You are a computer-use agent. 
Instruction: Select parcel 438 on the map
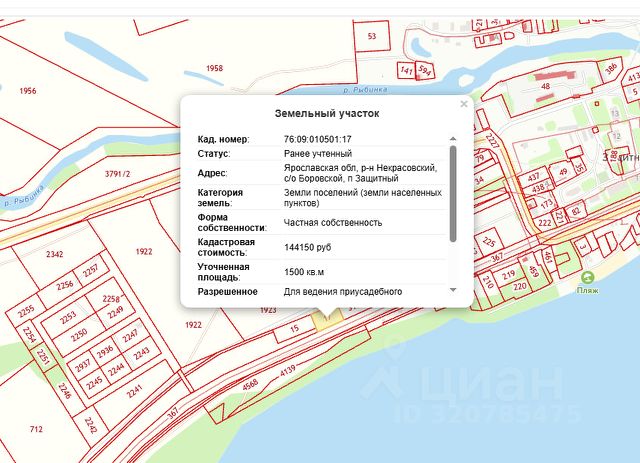click(538, 188)
